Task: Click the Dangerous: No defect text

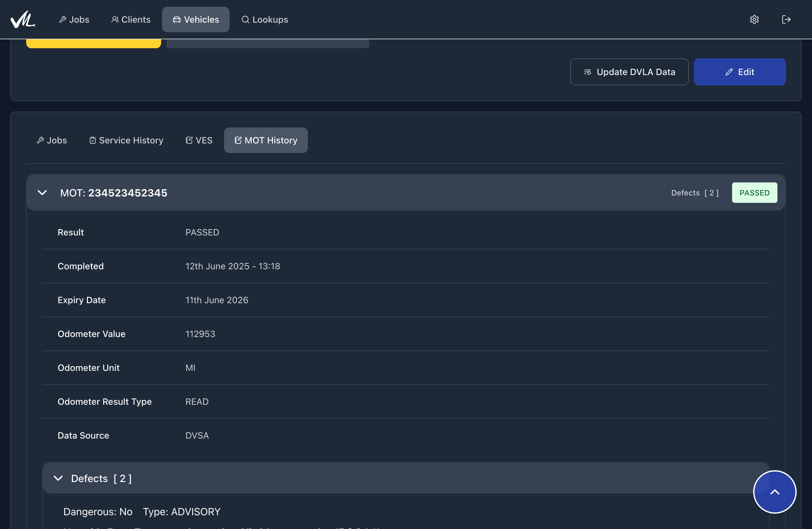Action: (x=98, y=512)
